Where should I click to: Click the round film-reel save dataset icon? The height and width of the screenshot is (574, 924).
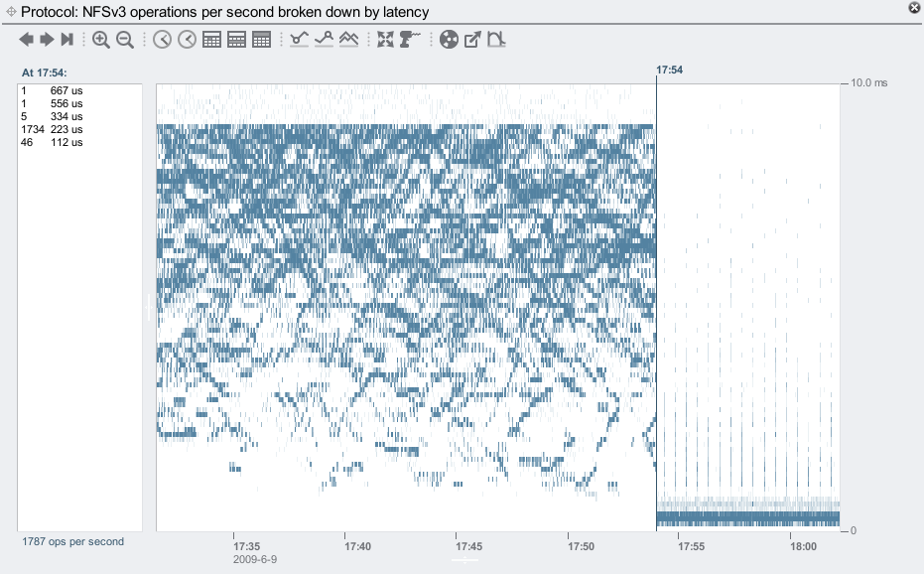(x=449, y=40)
